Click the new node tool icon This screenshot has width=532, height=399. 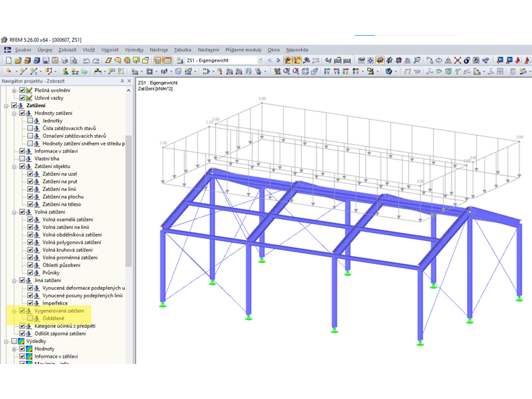tap(9, 71)
